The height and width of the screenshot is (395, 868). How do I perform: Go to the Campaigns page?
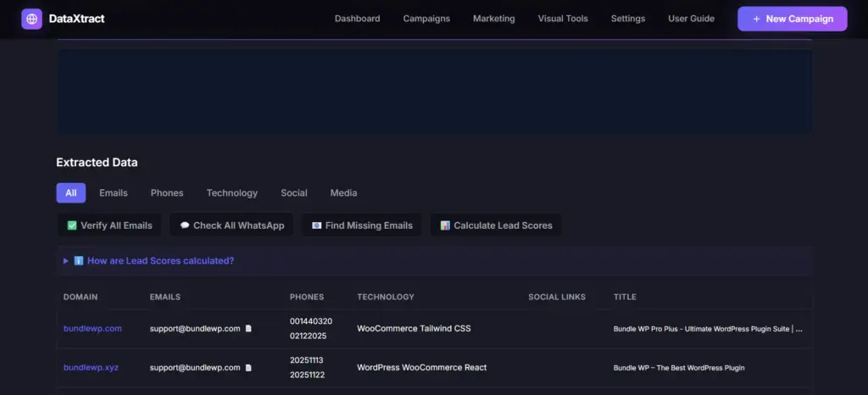[426, 19]
